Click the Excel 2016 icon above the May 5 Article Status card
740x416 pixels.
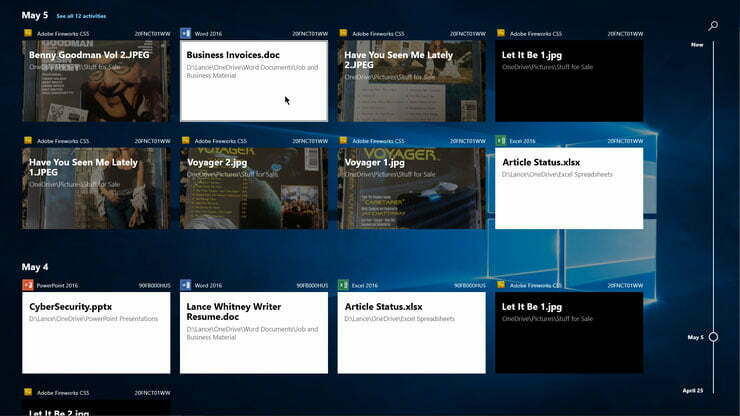tap(501, 141)
